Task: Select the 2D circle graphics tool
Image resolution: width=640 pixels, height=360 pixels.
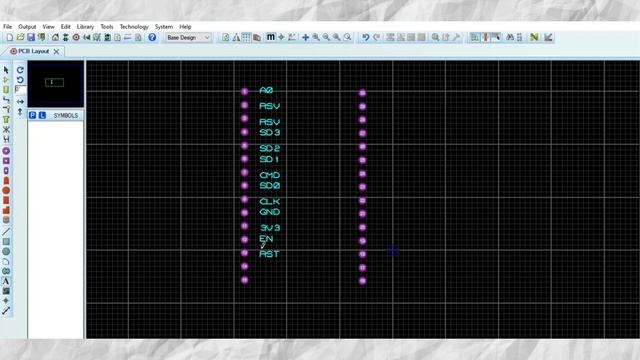Action: click(6, 251)
